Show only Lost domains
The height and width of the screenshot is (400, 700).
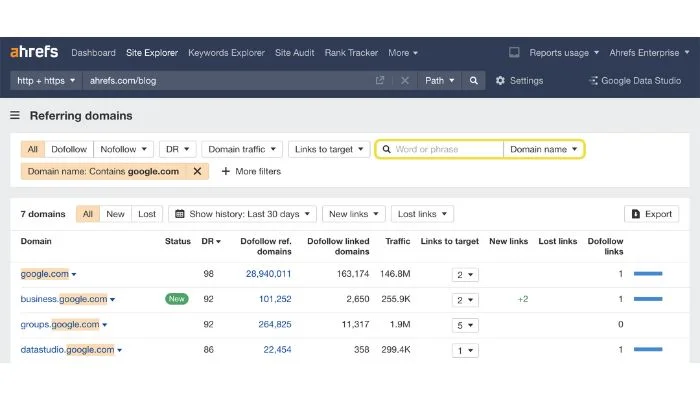click(147, 214)
